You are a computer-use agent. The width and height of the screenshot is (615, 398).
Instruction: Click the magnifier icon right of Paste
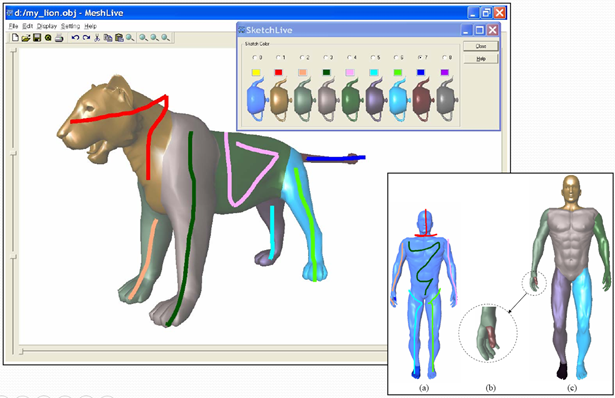(130, 38)
